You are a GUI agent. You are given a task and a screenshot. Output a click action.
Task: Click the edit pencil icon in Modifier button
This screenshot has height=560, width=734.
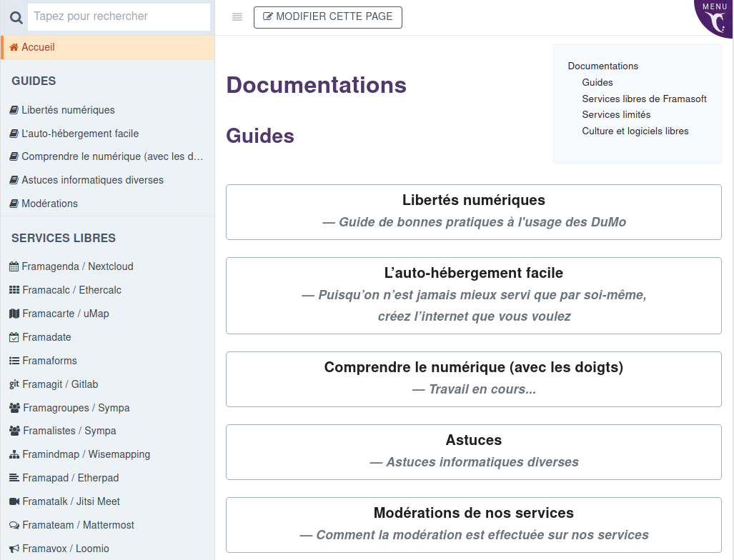click(268, 17)
